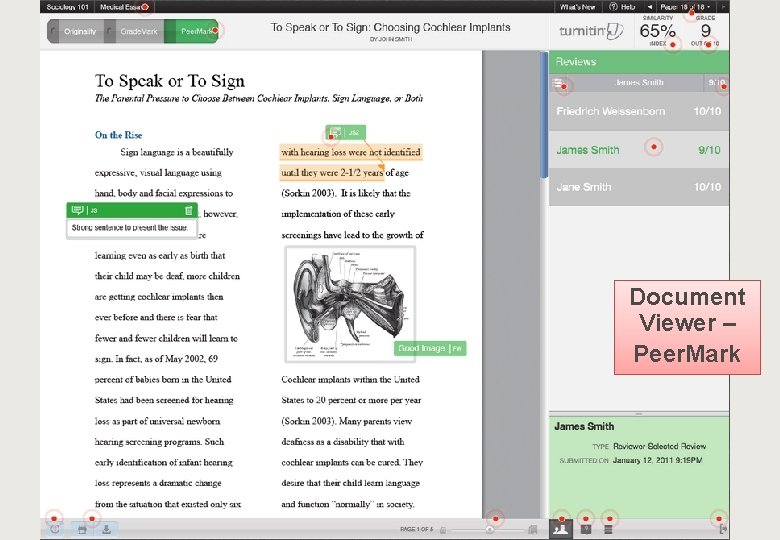Open the peer reviewers list icon
Image resolution: width=780 pixels, height=540 pixels.
561,529
